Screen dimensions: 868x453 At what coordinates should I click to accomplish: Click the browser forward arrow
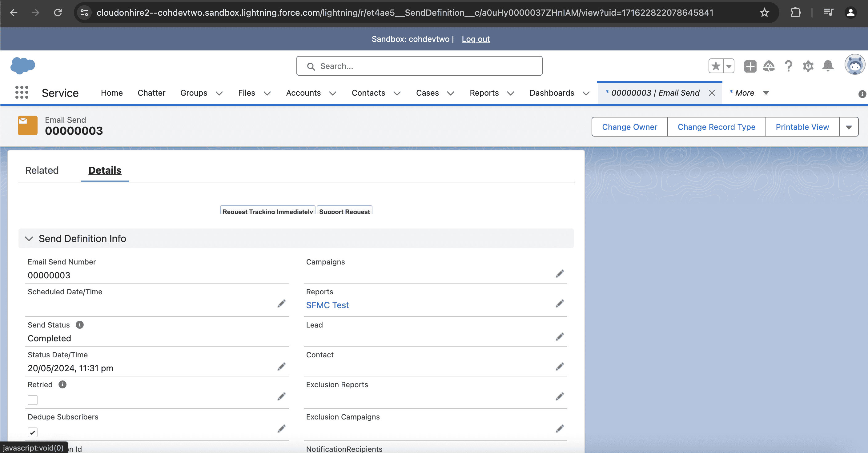35,13
